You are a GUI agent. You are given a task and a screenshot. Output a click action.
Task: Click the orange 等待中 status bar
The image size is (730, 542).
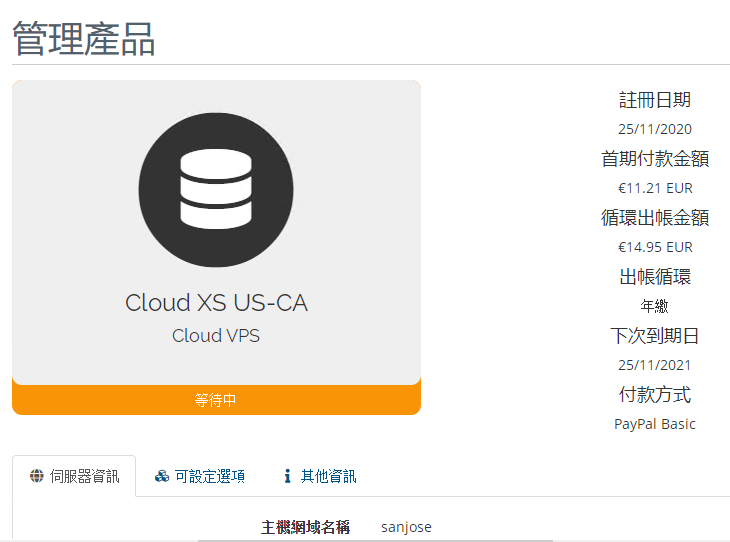(x=216, y=400)
